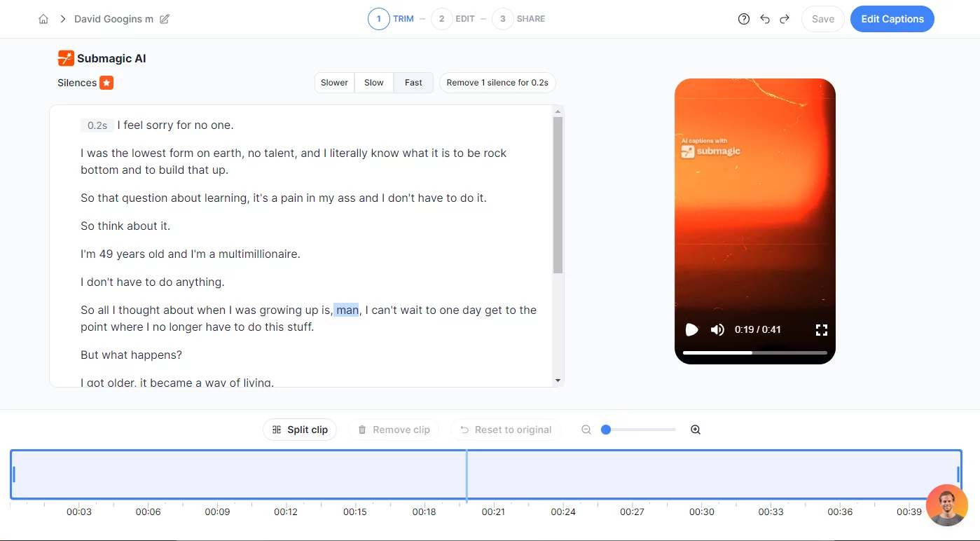Zoom in the timeline
The width and height of the screenshot is (980, 541).
pos(696,430)
